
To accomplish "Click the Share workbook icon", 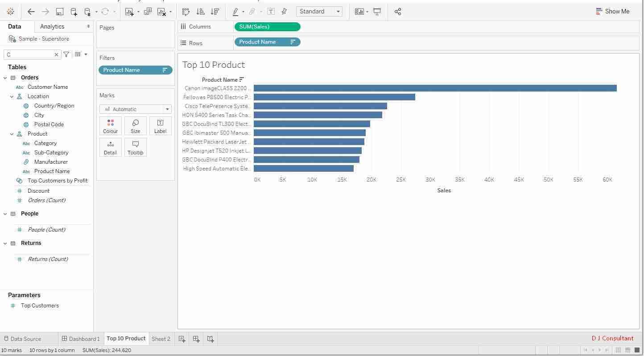I will tap(398, 12).
